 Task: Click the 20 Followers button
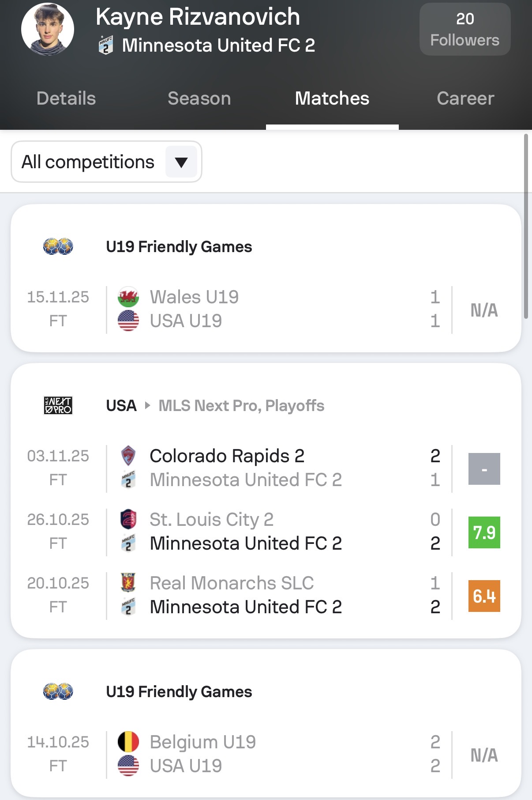tap(465, 29)
